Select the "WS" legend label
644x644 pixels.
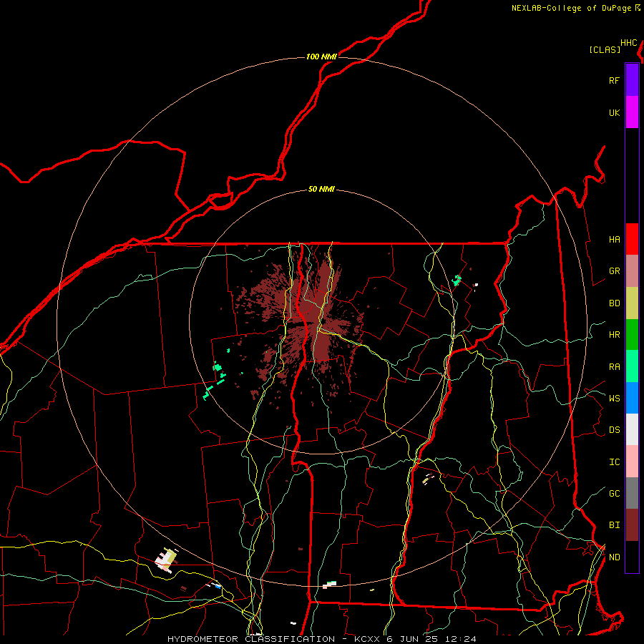coord(614,398)
